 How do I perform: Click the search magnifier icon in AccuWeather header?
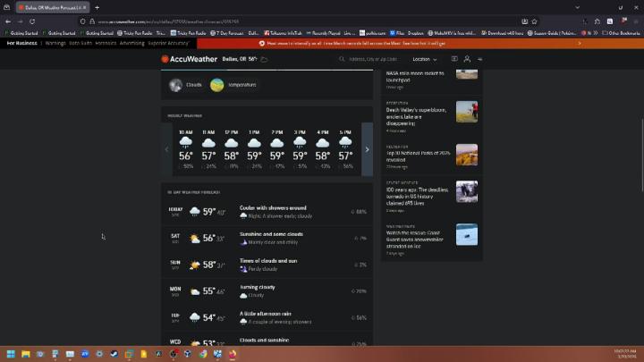pyautogui.click(x=343, y=59)
